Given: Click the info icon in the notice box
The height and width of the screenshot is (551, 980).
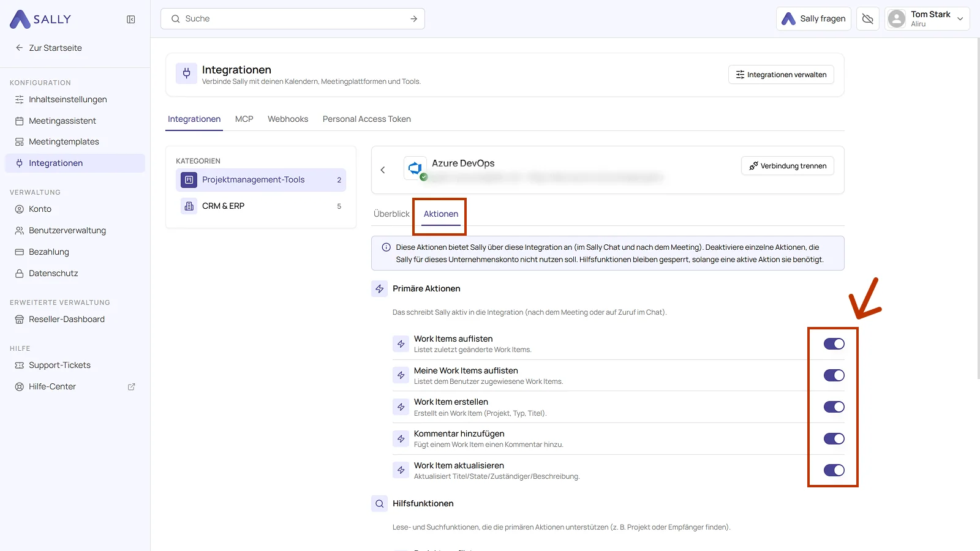Looking at the screenshot, I should click(386, 247).
